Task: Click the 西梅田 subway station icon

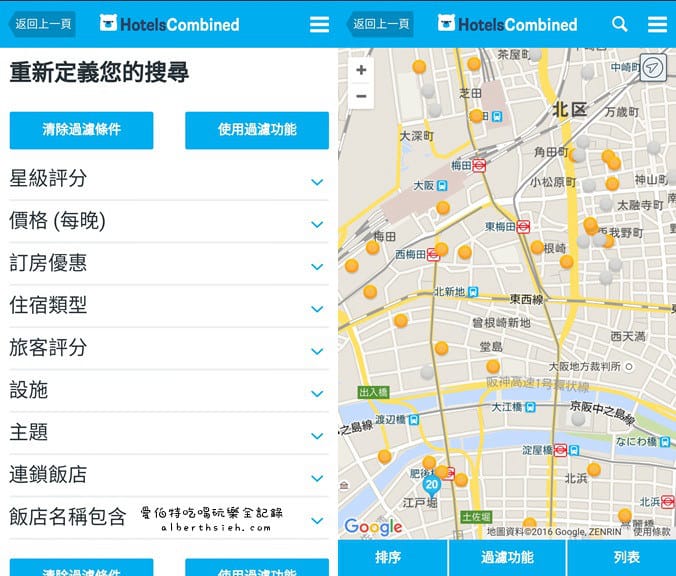Action: point(433,255)
